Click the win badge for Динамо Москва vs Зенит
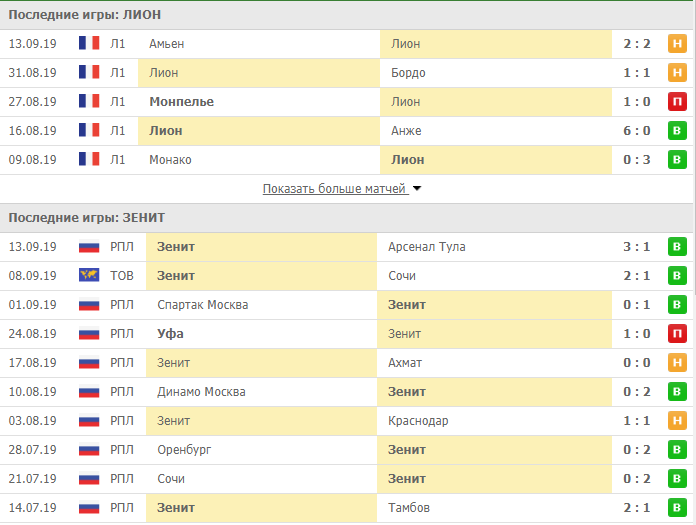This screenshot has width=696, height=525. [x=677, y=391]
